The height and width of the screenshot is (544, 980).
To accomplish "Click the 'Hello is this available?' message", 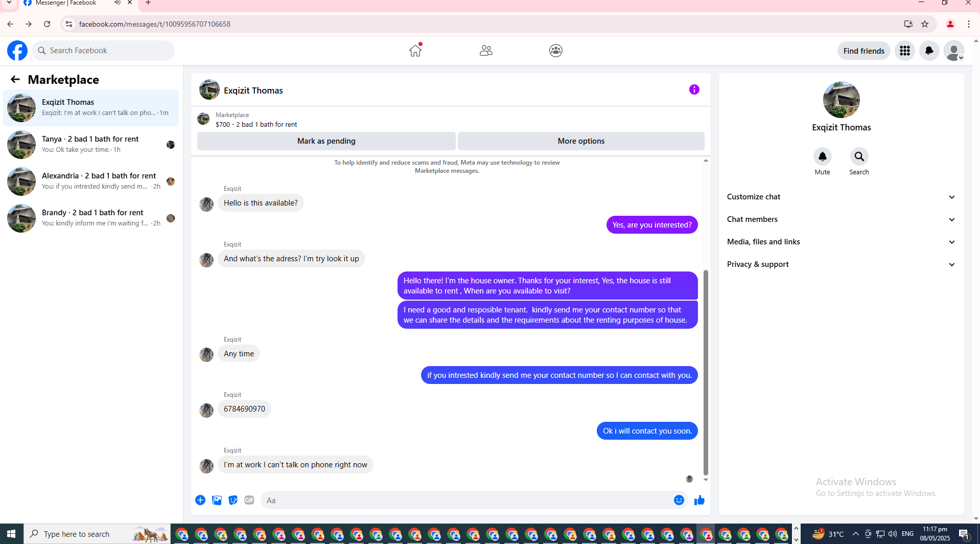I will [261, 203].
